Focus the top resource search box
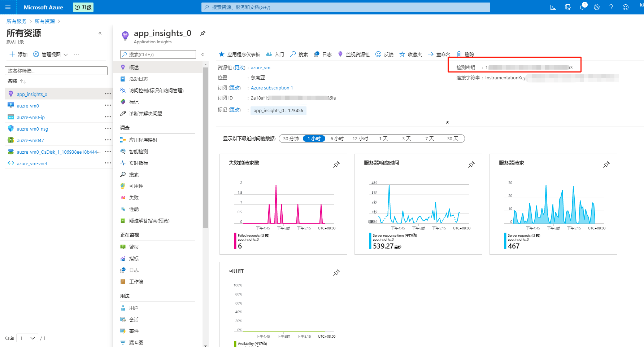Screen dimensions: 644x347 pyautogui.click(x=346, y=7)
